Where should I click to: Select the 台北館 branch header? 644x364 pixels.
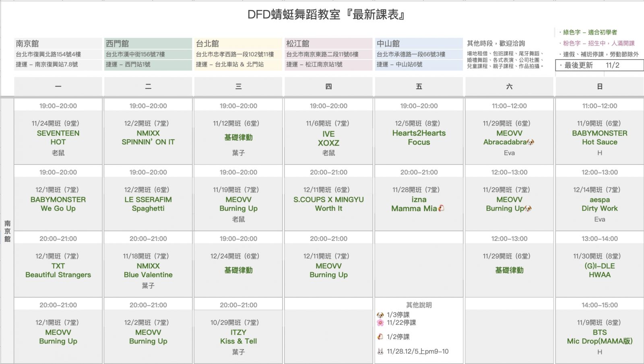point(207,43)
